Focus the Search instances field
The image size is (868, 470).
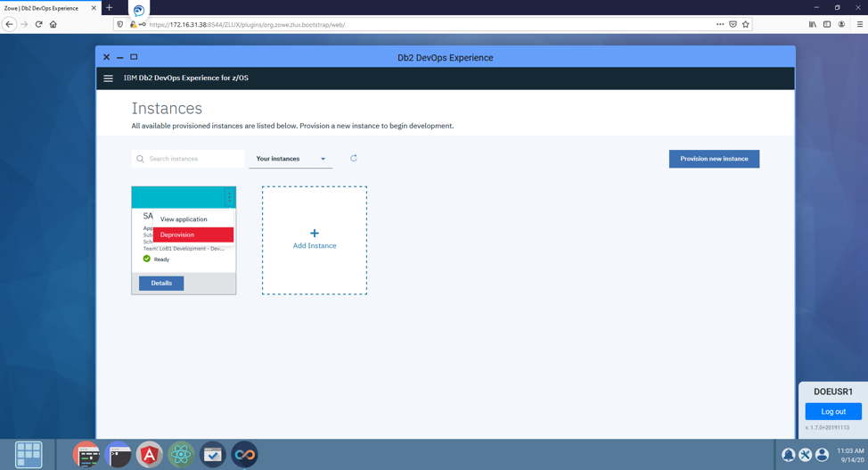pyautogui.click(x=188, y=159)
